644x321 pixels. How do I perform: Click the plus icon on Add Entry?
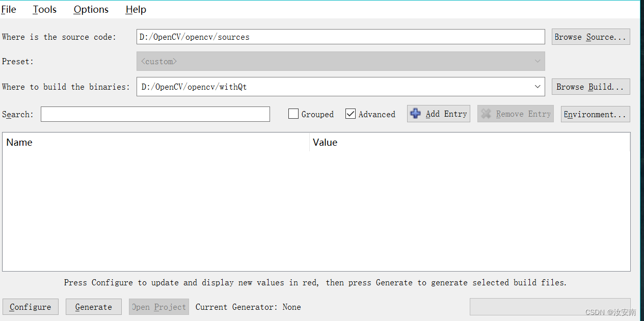[415, 113]
